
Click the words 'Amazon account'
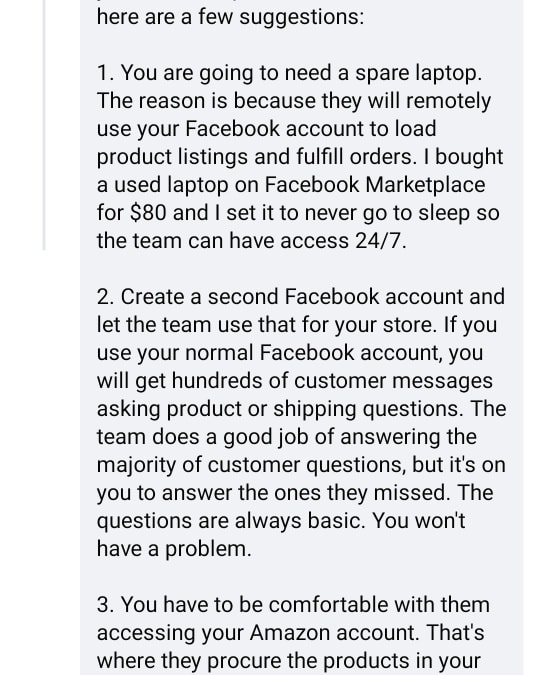click(334, 632)
